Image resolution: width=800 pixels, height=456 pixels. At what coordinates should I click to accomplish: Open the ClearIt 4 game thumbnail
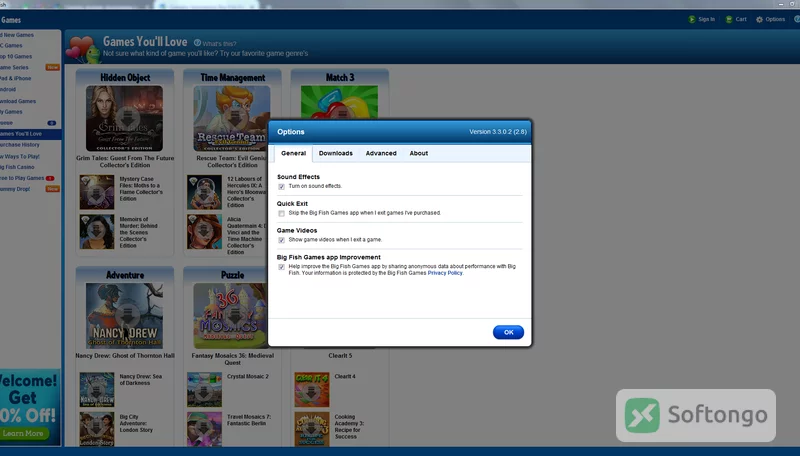312,390
